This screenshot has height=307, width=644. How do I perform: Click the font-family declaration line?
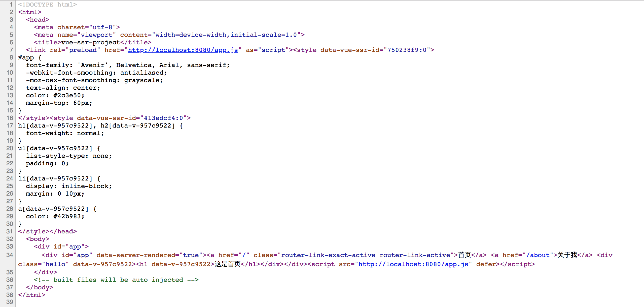127,65
